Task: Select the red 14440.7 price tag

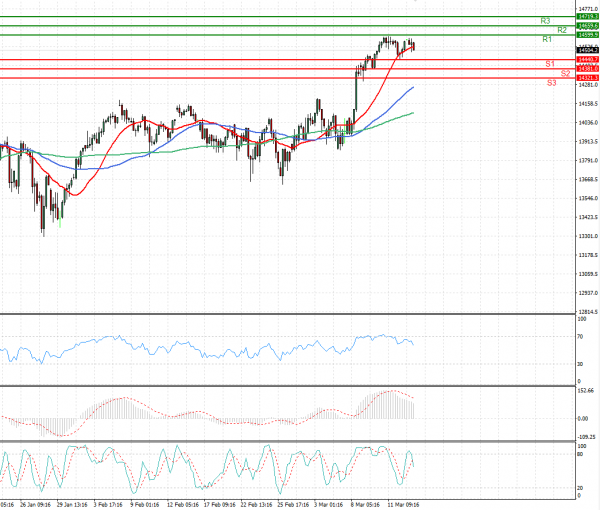Action: 587,60
